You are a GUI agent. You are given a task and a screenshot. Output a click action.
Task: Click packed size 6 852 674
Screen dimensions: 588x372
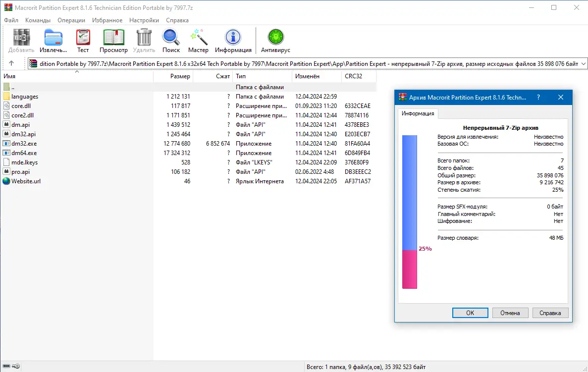coord(218,143)
